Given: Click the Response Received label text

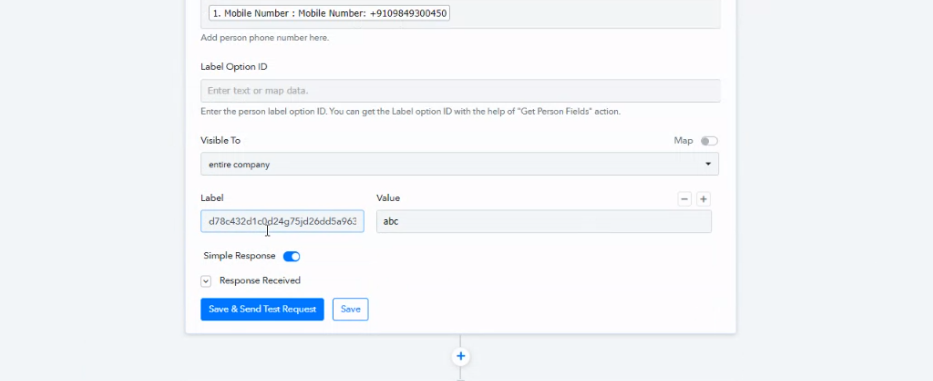Looking at the screenshot, I should (260, 280).
